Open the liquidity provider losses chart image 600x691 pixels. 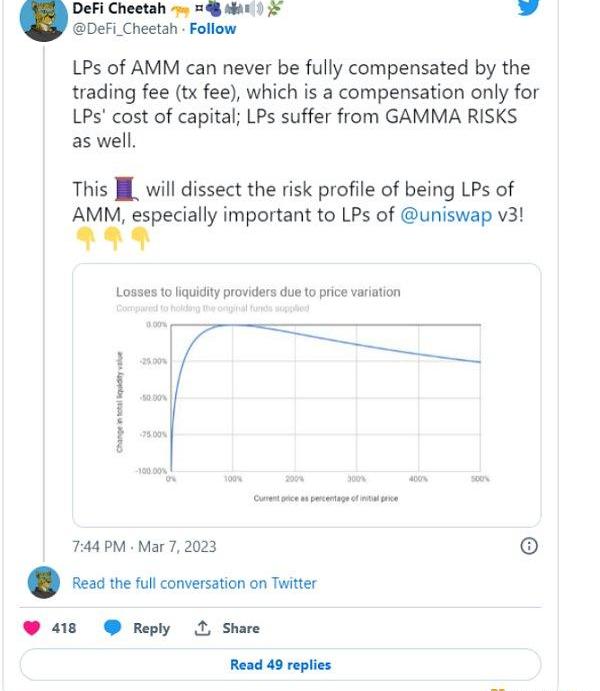pyautogui.click(x=307, y=395)
